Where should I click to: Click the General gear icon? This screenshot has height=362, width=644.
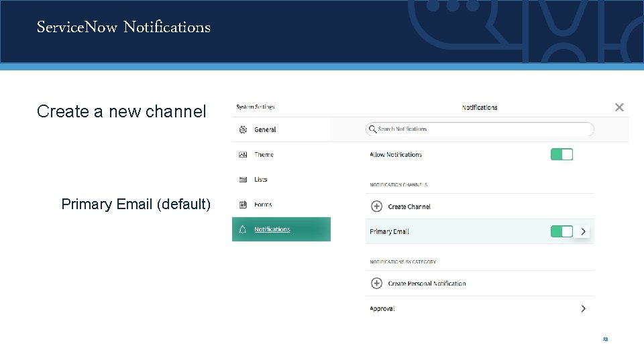coord(243,129)
